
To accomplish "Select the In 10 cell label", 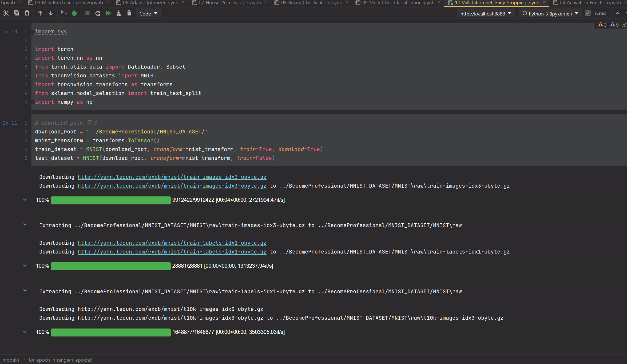I will click(x=10, y=32).
